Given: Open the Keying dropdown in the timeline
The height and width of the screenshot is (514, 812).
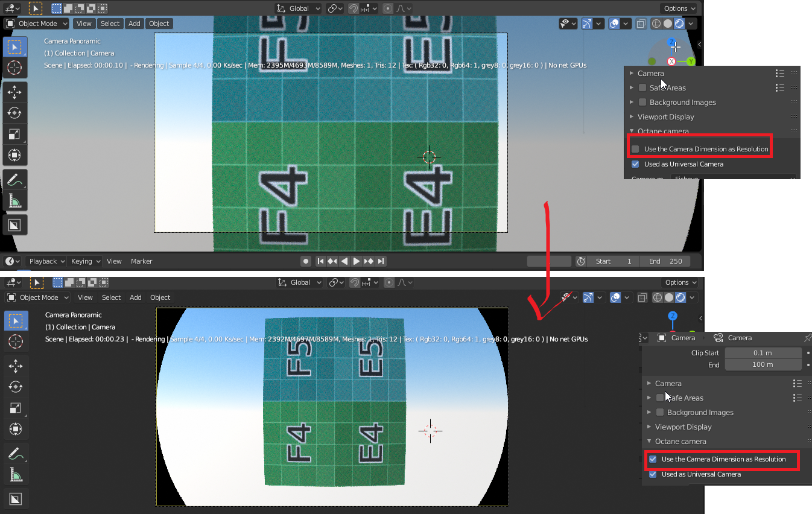Looking at the screenshot, I should click(85, 261).
